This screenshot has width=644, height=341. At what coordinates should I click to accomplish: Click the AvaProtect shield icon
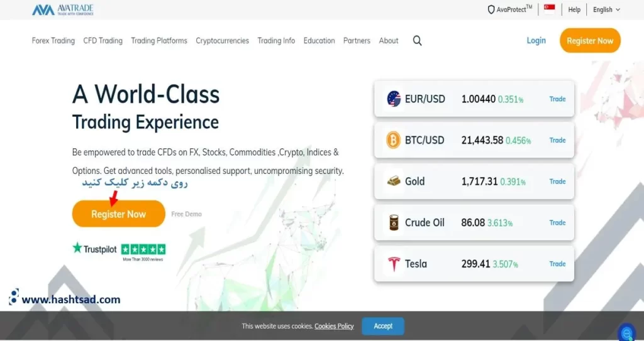click(x=491, y=9)
